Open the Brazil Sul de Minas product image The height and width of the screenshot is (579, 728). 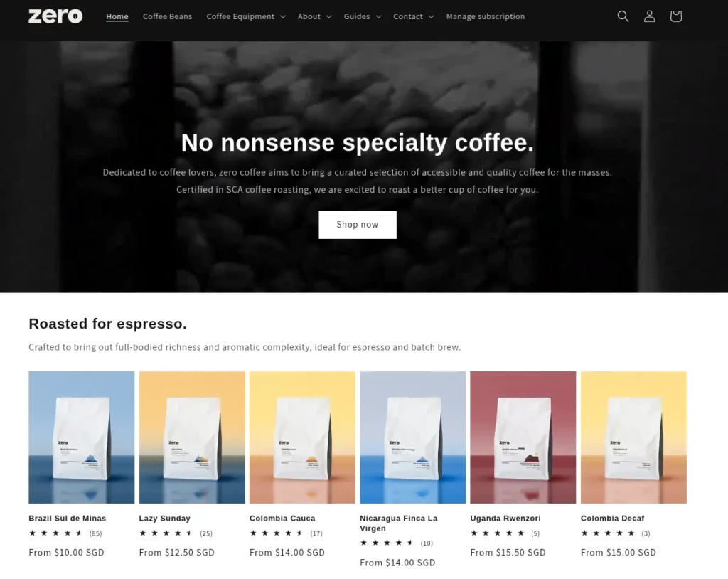pos(81,437)
